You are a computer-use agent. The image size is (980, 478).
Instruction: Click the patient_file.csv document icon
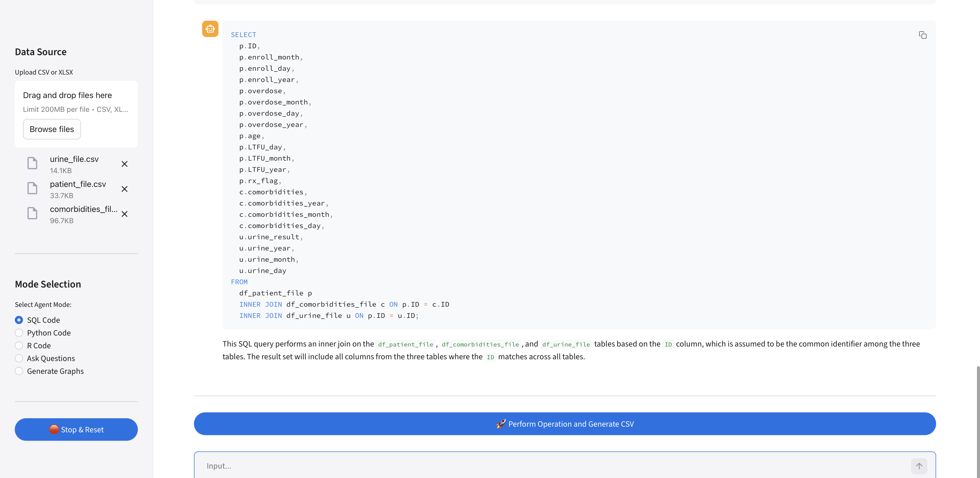coord(32,188)
